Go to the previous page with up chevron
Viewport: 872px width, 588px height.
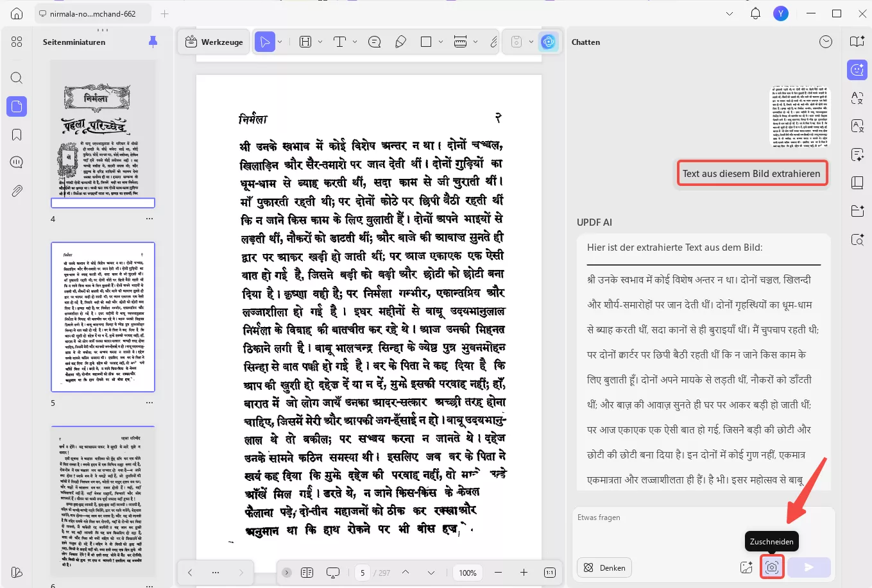click(406, 573)
